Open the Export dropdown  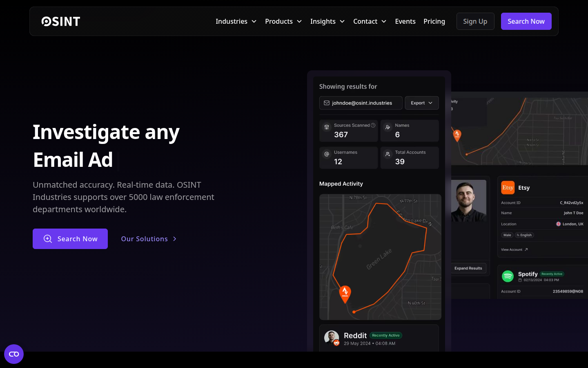tap(422, 103)
